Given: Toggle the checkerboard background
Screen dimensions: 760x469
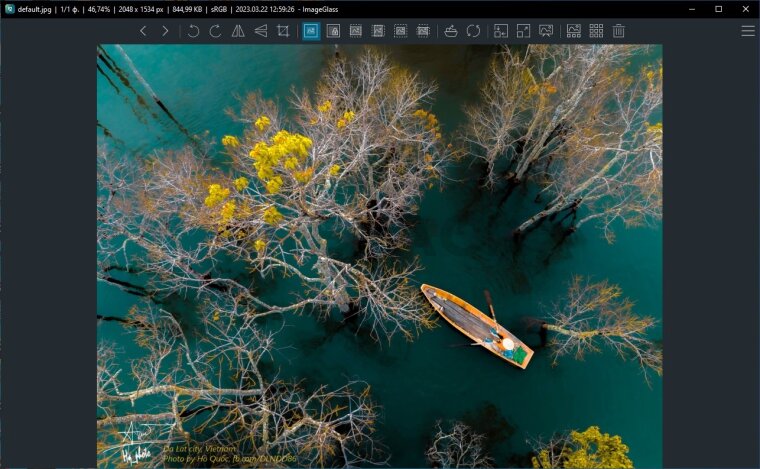Looking at the screenshot, I should (596, 31).
